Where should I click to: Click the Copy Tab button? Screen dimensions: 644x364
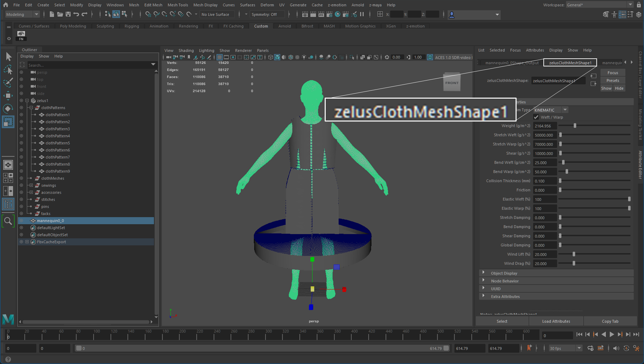click(x=610, y=321)
